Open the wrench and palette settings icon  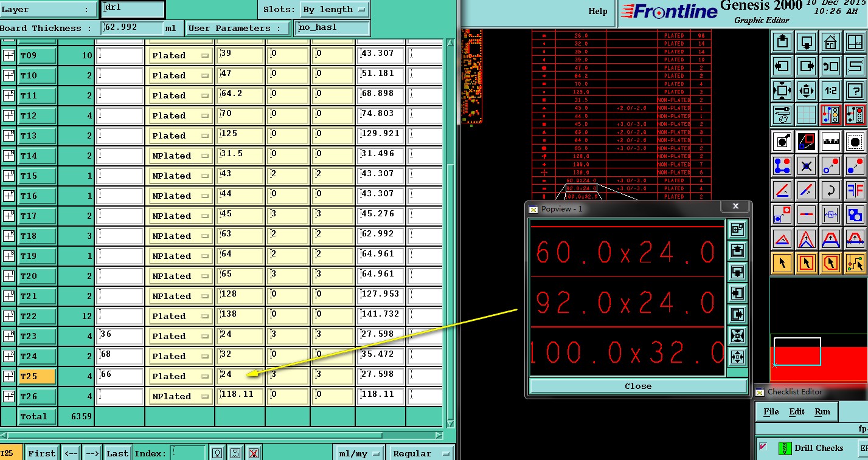[x=782, y=115]
